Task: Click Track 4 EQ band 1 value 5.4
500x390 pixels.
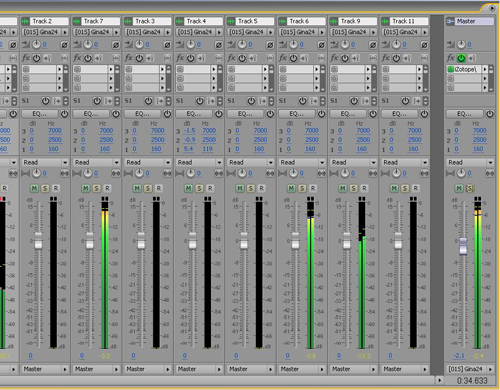Action: (188, 149)
